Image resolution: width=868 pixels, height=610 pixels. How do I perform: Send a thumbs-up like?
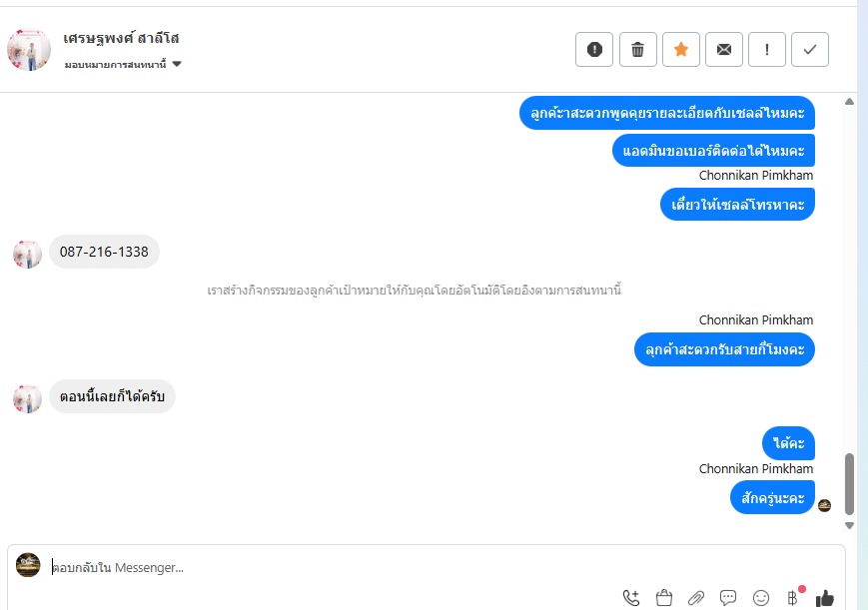[825, 598]
